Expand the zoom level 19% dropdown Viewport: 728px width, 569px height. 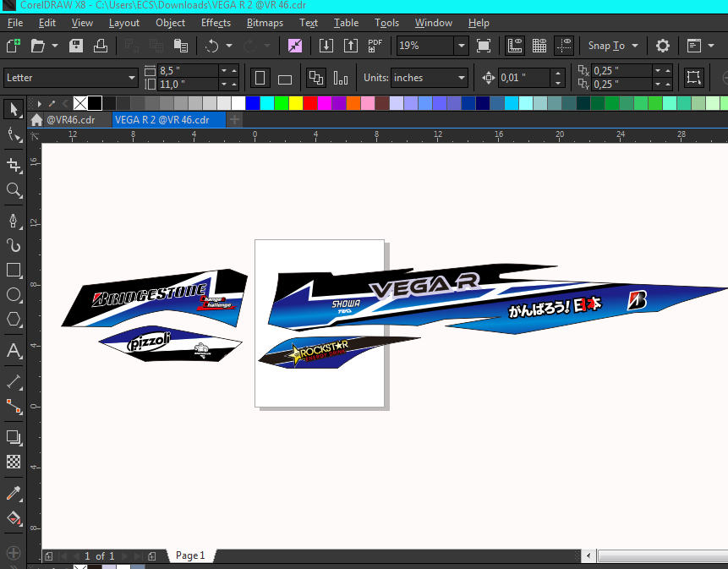click(462, 46)
